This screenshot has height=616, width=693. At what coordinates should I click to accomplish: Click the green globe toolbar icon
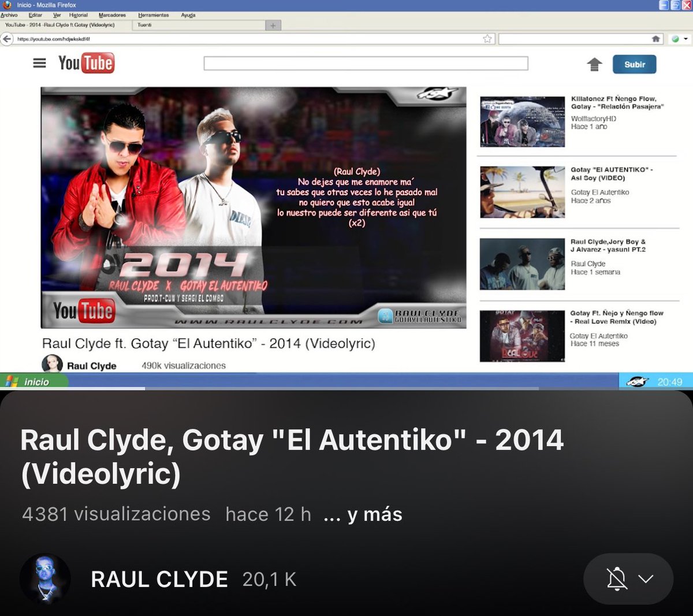675,39
